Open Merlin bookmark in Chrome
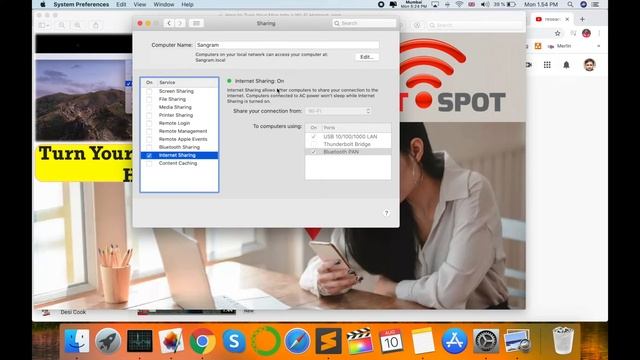 tap(560, 46)
